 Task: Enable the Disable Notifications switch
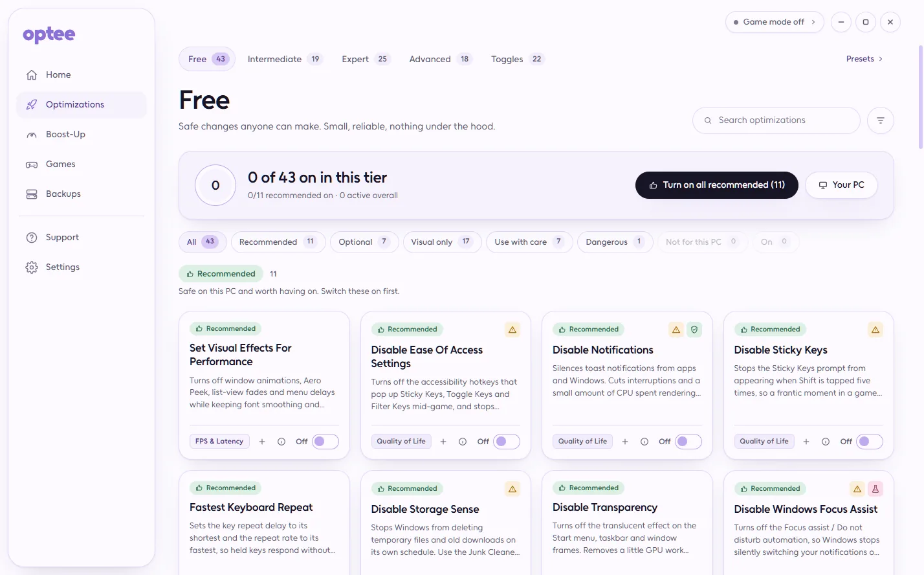(688, 442)
